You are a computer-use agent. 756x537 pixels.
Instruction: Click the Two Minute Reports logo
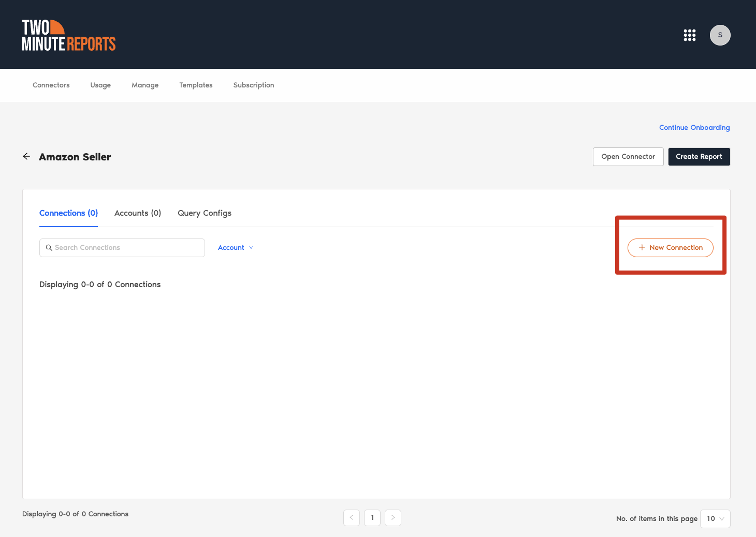point(68,36)
